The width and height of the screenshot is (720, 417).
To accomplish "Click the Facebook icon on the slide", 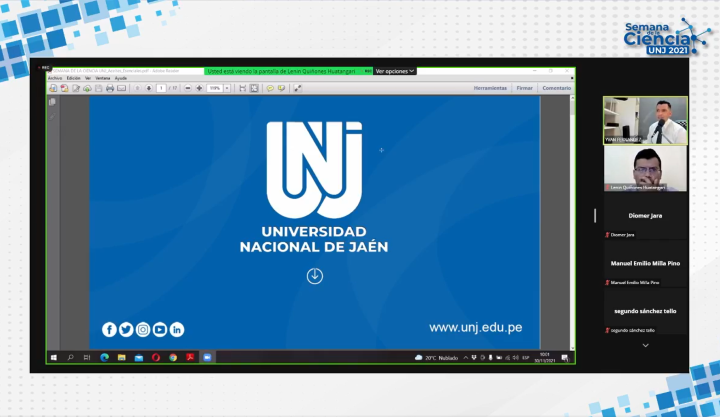I will coord(109,329).
